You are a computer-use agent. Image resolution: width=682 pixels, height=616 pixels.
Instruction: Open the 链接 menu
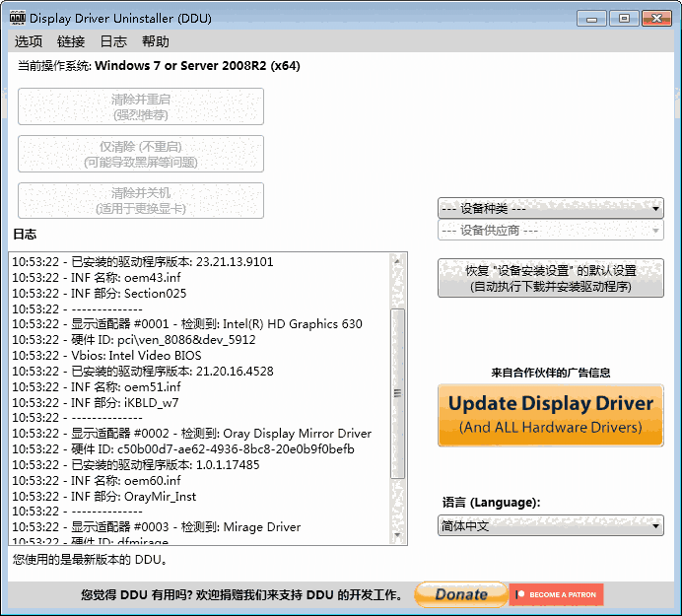(x=70, y=41)
